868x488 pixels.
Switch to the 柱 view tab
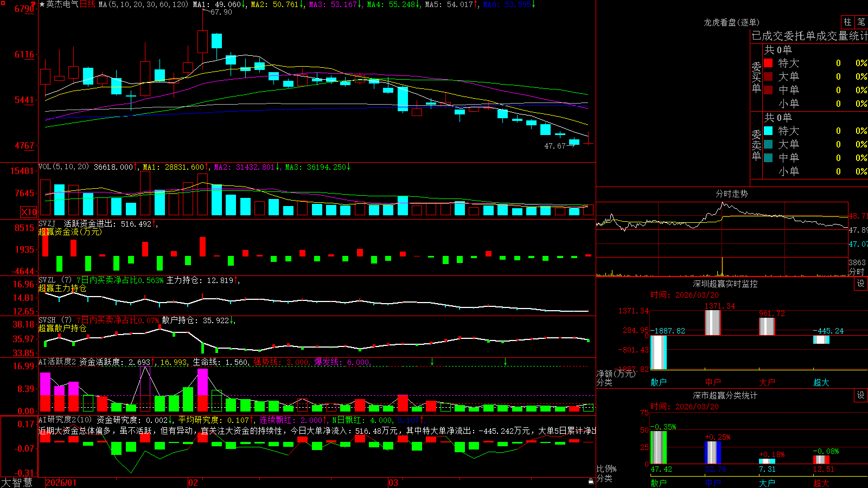847,22
